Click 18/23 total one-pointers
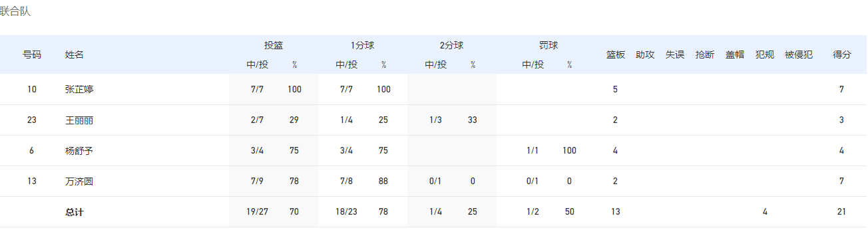 [347, 212]
